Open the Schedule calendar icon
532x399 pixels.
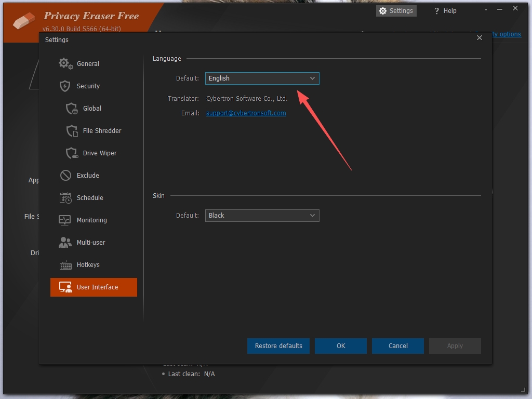[65, 198]
